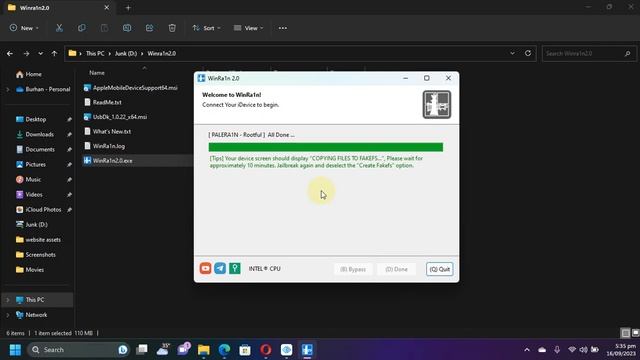This screenshot has width=640, height=360.
Task: Go back with the Explorer back arrow
Action: point(10,53)
